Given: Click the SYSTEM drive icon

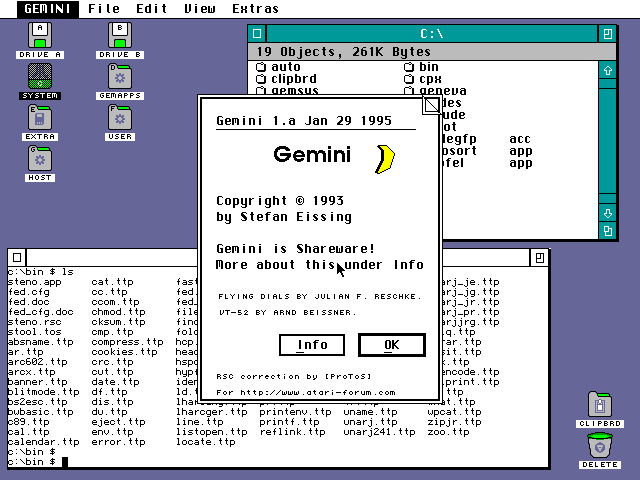Looking at the screenshot, I should tap(40, 76).
